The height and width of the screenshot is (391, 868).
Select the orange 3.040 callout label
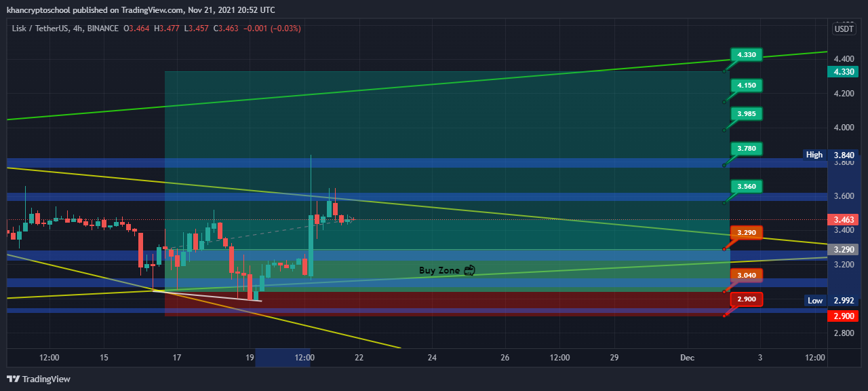coord(747,275)
